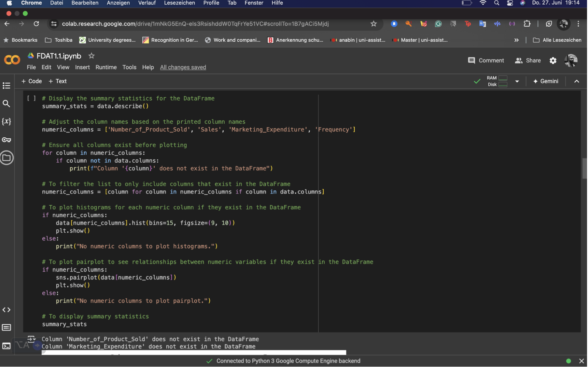The width and height of the screenshot is (588, 367).
Task: Open the code snippets panel icon
Action: click(x=6, y=310)
